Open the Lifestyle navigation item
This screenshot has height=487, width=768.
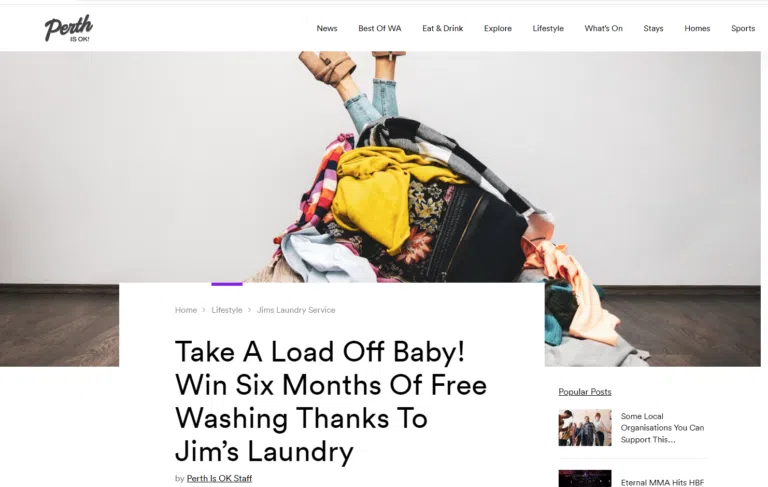click(x=548, y=28)
